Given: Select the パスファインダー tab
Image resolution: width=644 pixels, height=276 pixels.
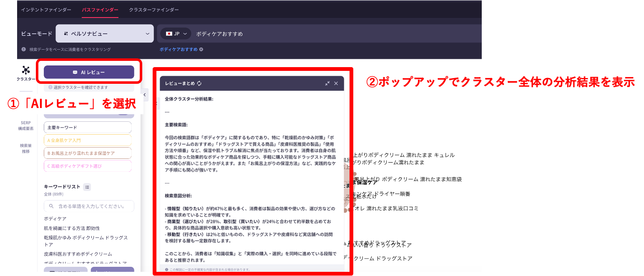Looking at the screenshot, I should point(100,10).
